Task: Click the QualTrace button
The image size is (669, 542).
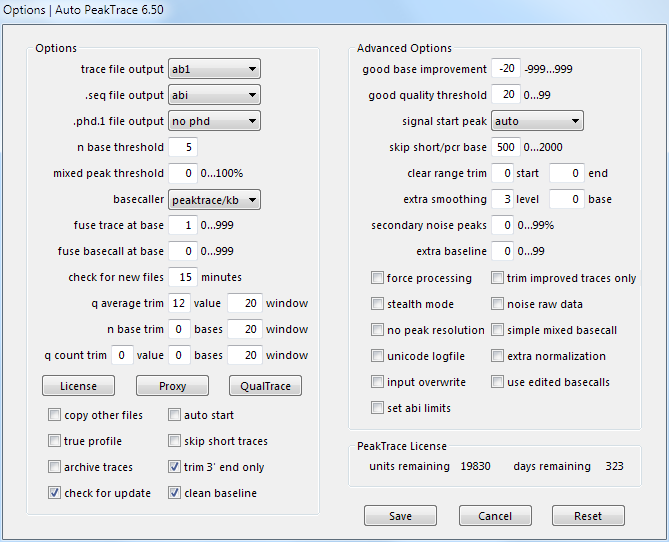Action: 265,386
